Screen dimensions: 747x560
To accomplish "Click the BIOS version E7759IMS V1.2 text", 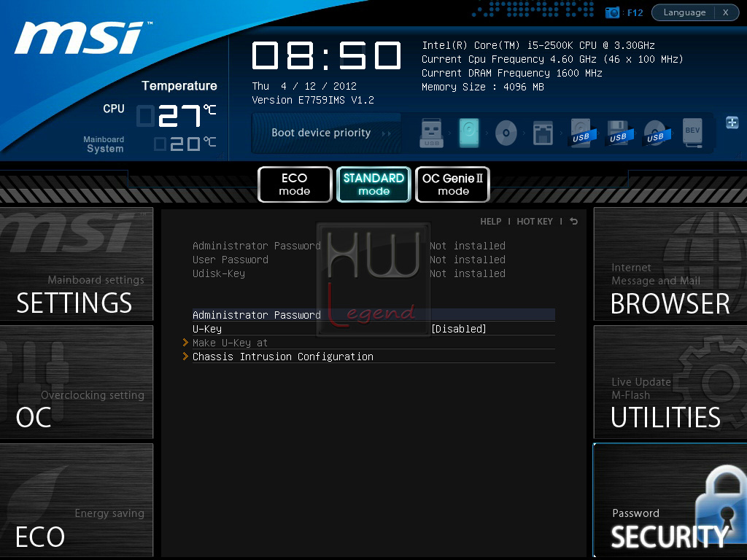I will pyautogui.click(x=313, y=100).
